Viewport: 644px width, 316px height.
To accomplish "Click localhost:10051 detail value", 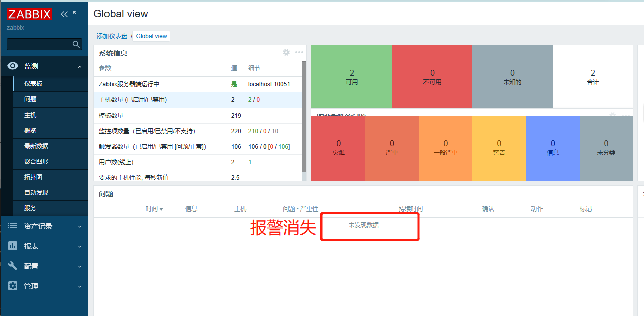I will point(269,84).
